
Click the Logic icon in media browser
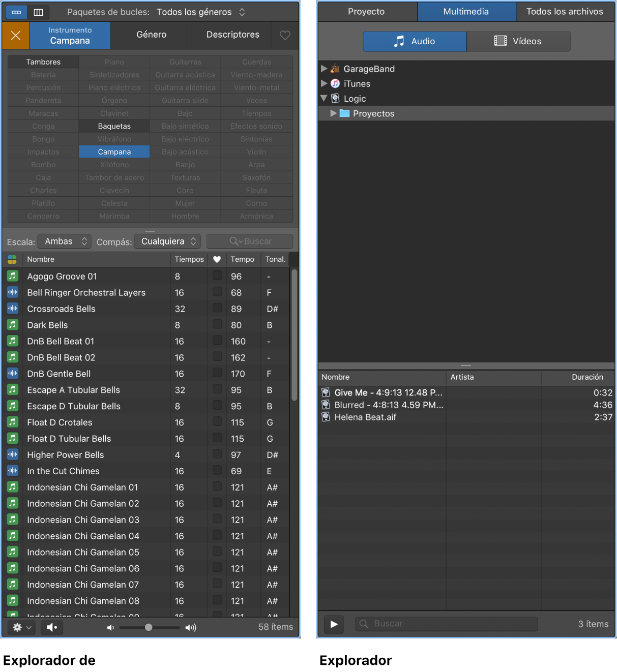click(335, 98)
